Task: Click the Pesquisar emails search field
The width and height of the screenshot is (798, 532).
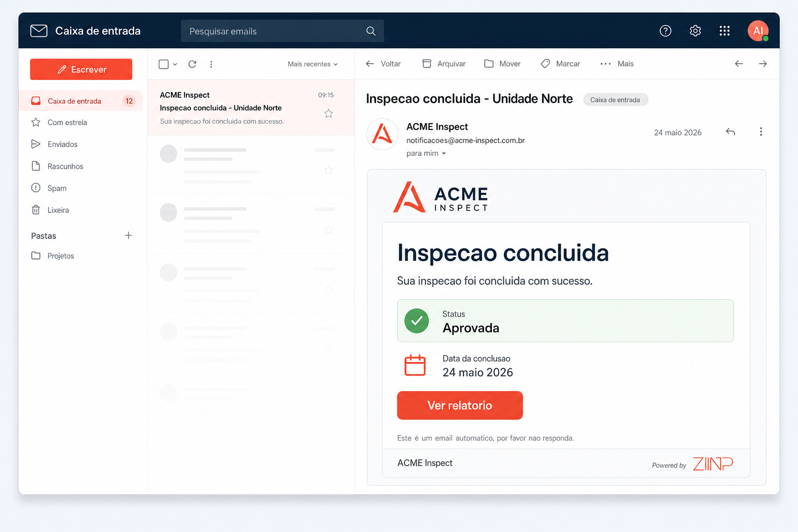Action: tap(282, 31)
